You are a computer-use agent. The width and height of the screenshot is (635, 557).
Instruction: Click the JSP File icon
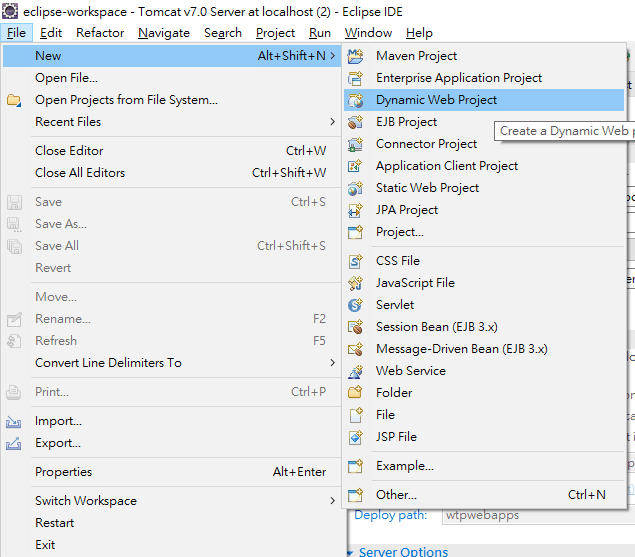click(356, 437)
